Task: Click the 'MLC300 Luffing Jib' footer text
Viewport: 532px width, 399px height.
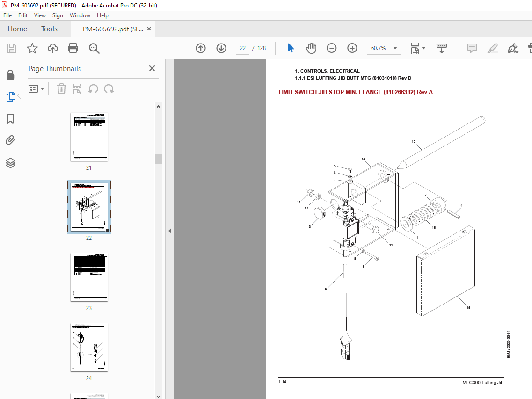Action: tap(483, 382)
